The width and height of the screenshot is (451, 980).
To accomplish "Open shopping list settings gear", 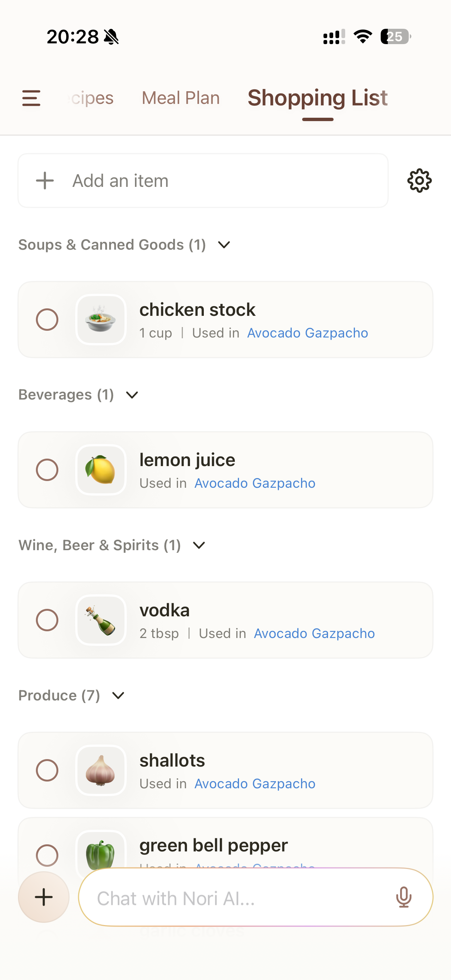I will [x=419, y=181].
